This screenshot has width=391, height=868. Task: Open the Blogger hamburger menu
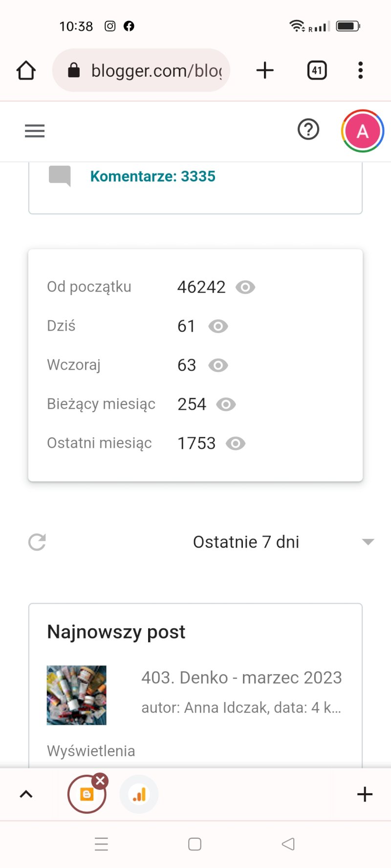pos(35,131)
